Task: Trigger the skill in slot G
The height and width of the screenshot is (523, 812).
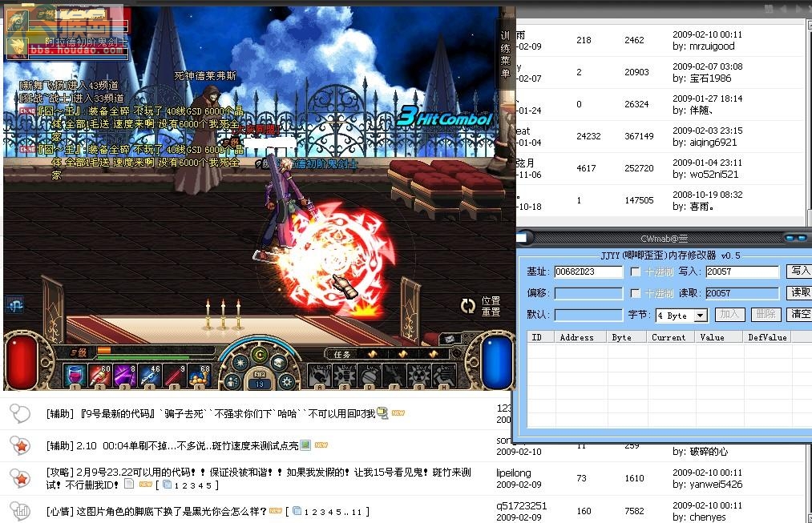Action: pos(418,376)
